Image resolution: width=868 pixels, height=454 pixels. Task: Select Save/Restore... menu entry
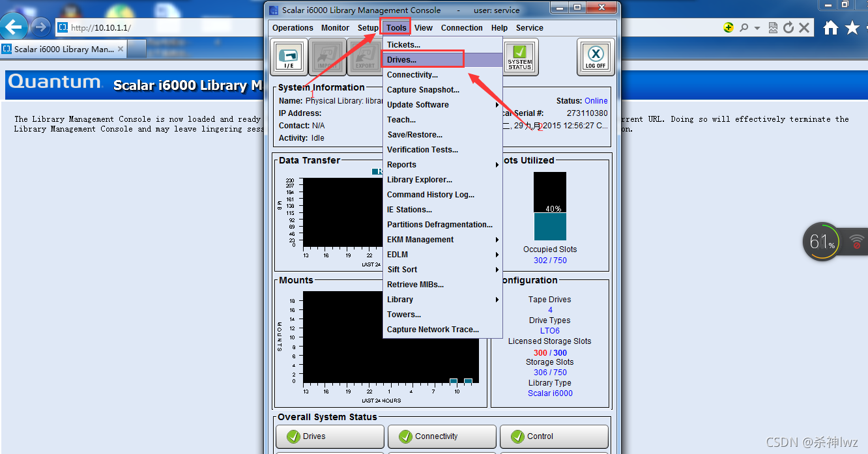(x=442, y=135)
